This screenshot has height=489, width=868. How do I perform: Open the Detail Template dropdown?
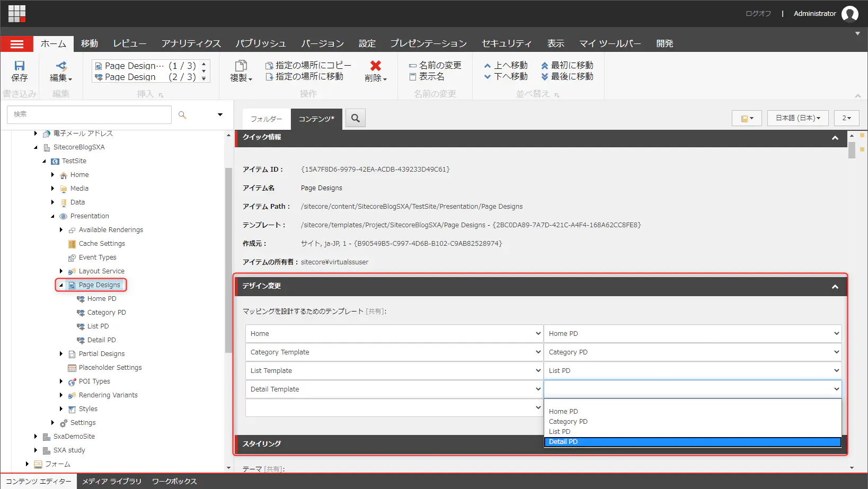[394, 389]
